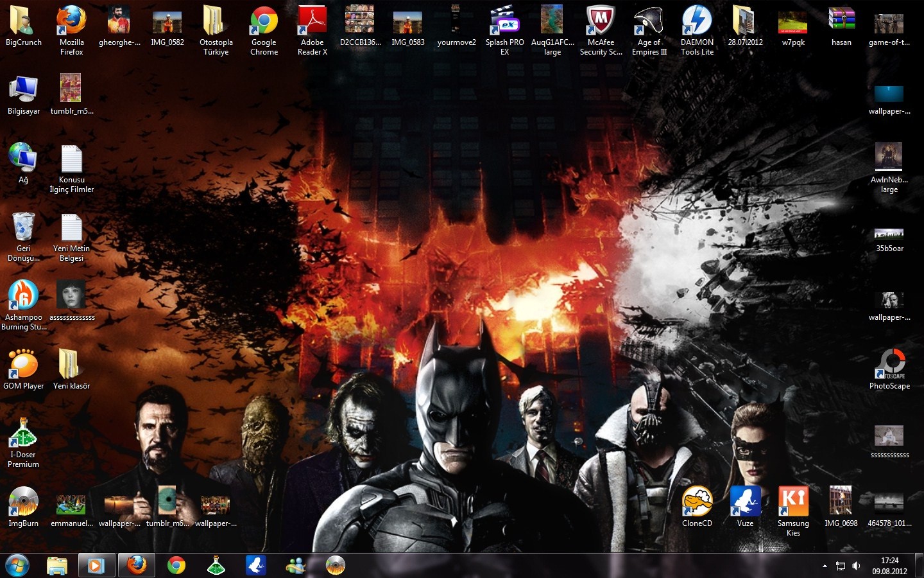The width and height of the screenshot is (924, 578).
Task: Select the asssssssssssss image file
Action: click(71, 295)
